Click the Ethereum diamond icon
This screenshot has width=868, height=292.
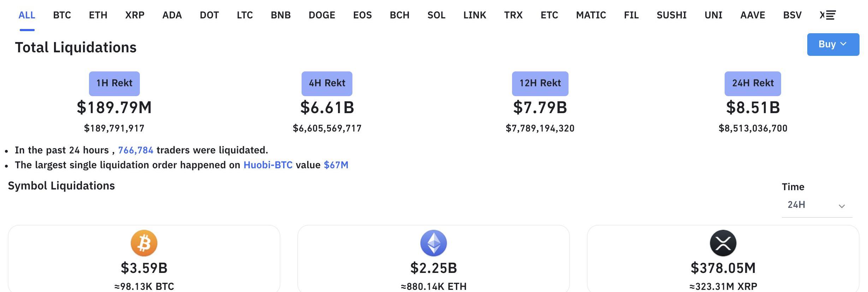pos(434,243)
